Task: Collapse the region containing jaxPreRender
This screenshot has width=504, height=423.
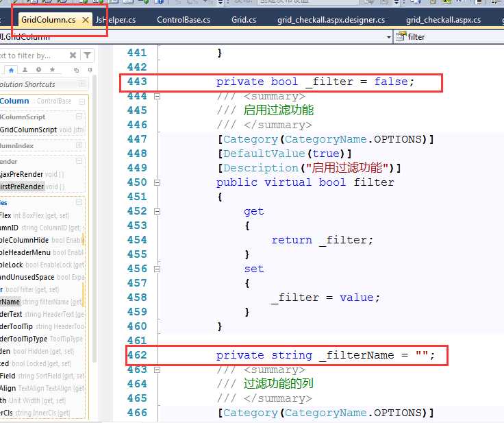Action: (79, 161)
